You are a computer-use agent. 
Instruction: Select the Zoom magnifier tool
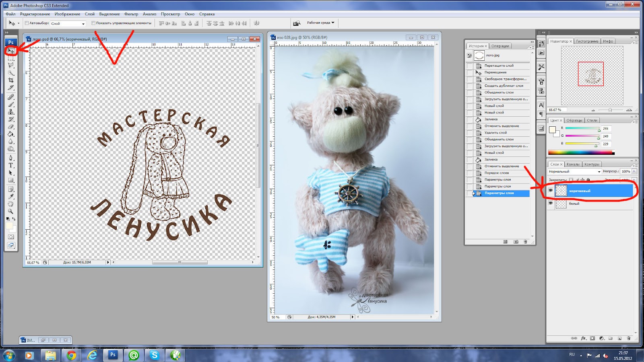pos(11,211)
